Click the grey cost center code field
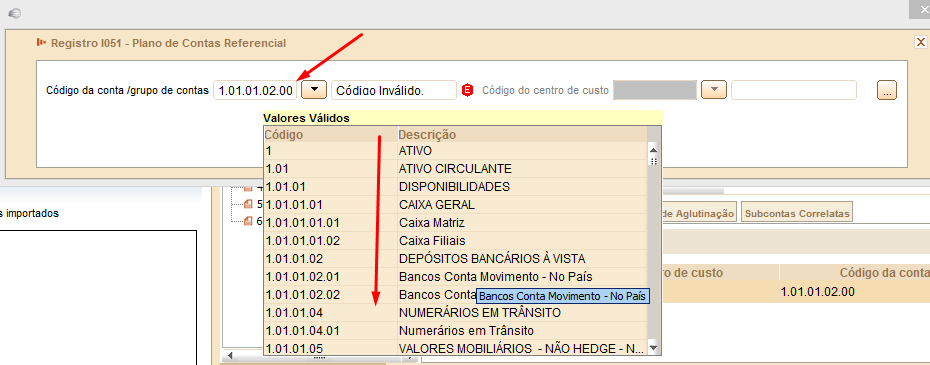The image size is (930, 365). [654, 90]
